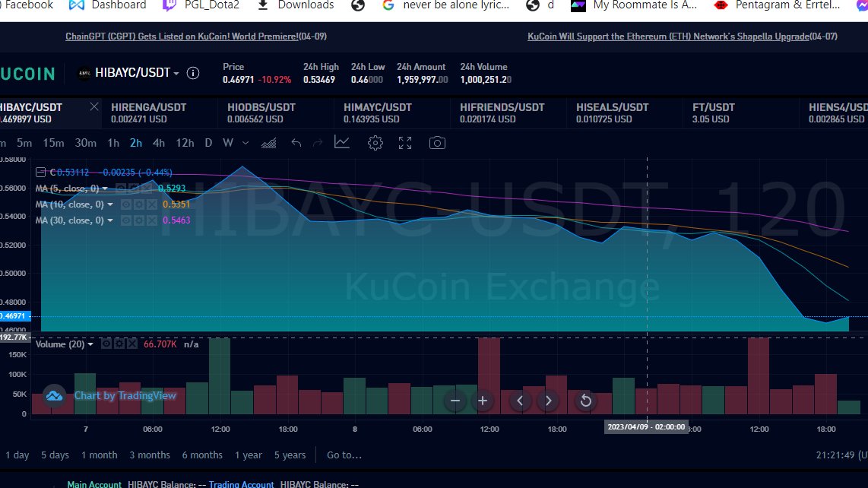868x488 pixels.
Task: Show info for HIBAYC/USDT pair
Action: click(x=192, y=73)
